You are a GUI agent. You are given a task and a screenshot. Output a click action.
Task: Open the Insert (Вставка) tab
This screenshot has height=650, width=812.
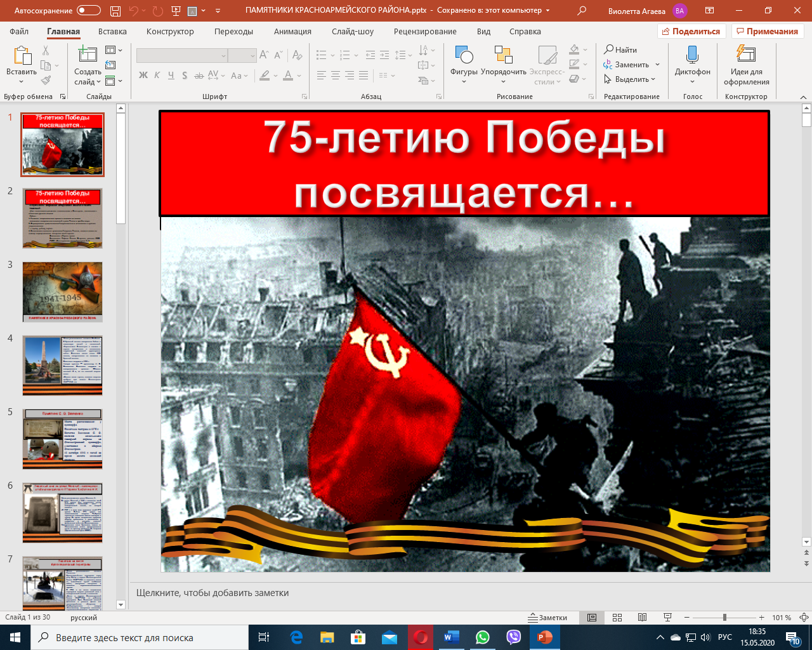tap(112, 31)
